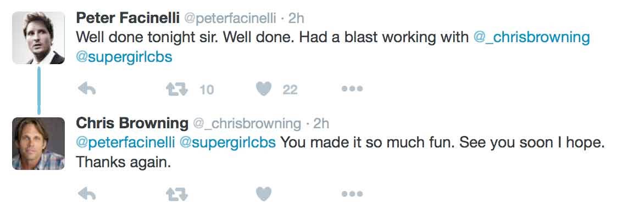The height and width of the screenshot is (216, 644).
Task: Click the 2h timestamp on Peter's tweet
Action: (x=296, y=18)
